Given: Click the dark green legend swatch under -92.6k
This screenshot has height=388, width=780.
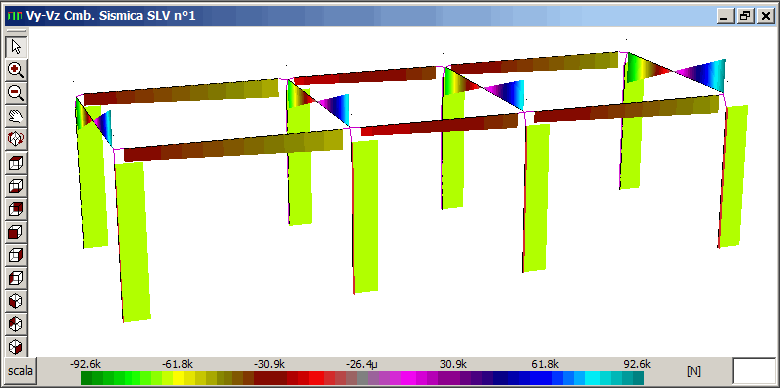Looking at the screenshot, I should coord(87,378).
